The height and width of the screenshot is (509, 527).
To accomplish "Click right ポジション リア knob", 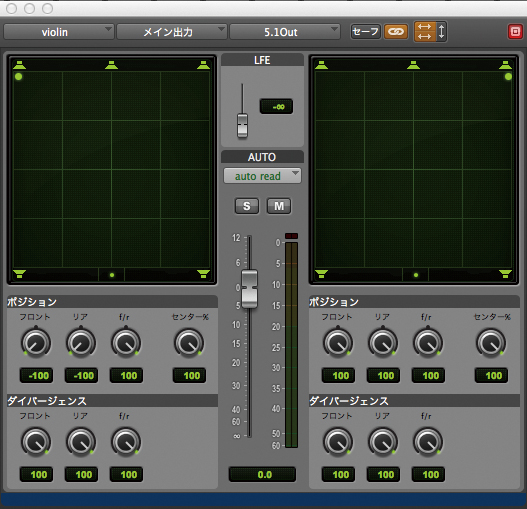I will [383, 343].
